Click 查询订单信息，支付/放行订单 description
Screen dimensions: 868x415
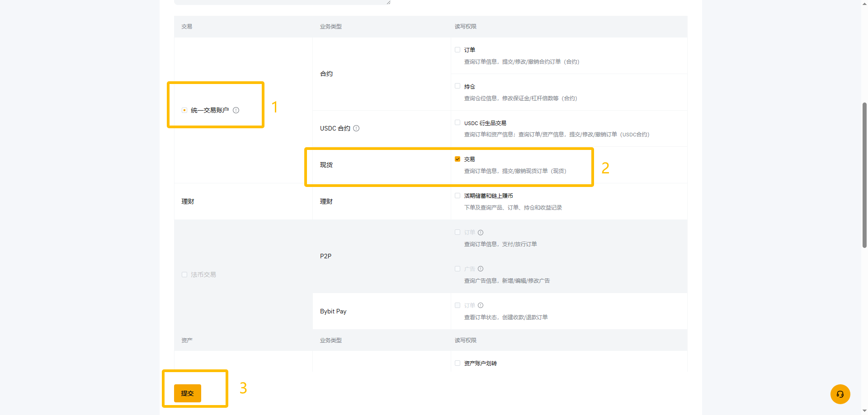500,244
